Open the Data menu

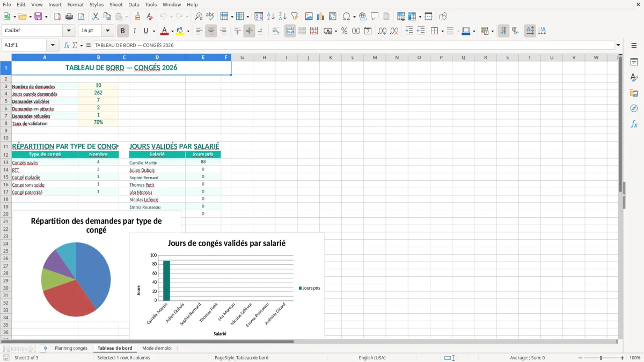point(134,4)
